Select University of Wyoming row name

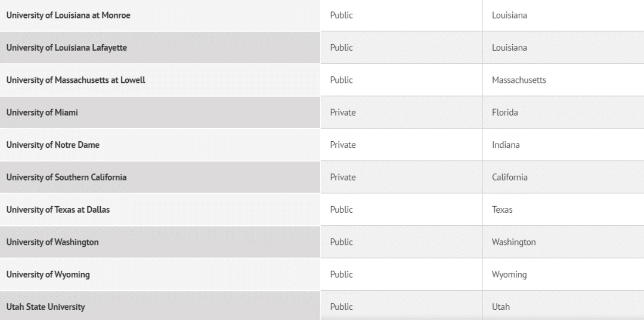[x=48, y=275]
